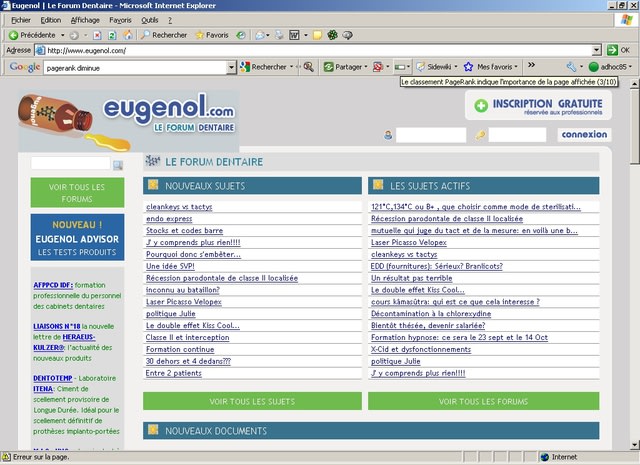Click the Google toolbar wrench settings icon
This screenshot has width=640, height=465.
571,67
